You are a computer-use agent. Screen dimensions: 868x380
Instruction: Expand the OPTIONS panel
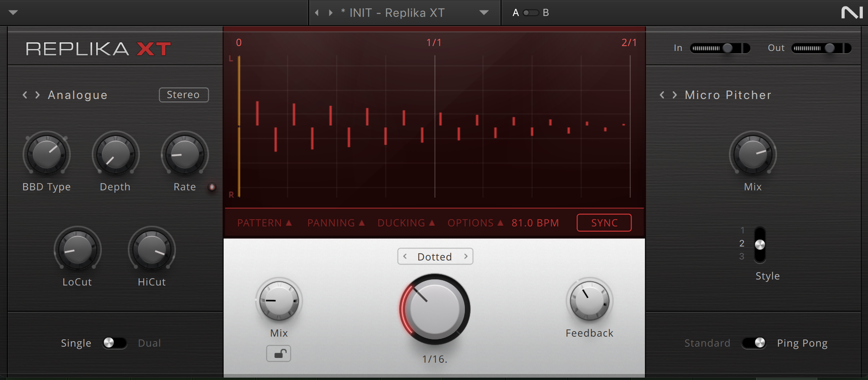(x=475, y=223)
